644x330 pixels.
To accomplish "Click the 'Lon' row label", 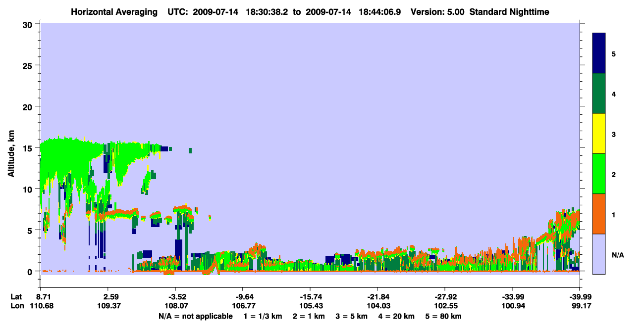I will (x=17, y=306).
